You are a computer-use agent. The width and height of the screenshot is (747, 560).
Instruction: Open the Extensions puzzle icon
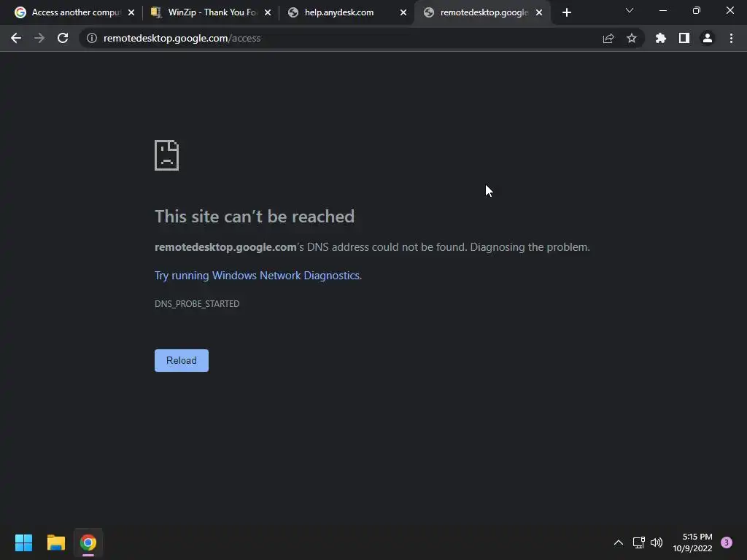[661, 38]
